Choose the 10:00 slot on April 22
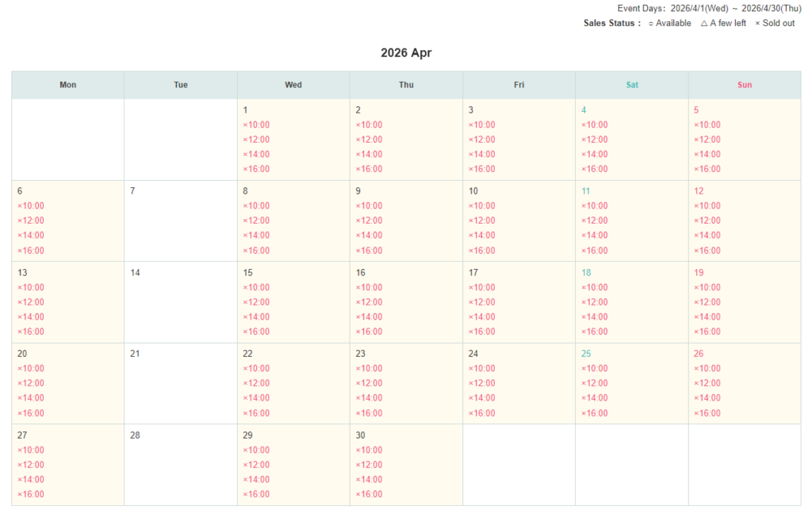 (256, 368)
